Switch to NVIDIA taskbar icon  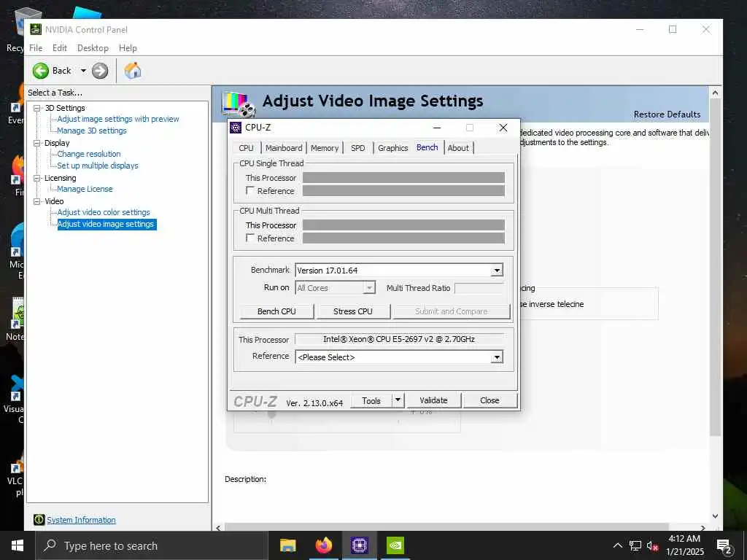coord(395,545)
